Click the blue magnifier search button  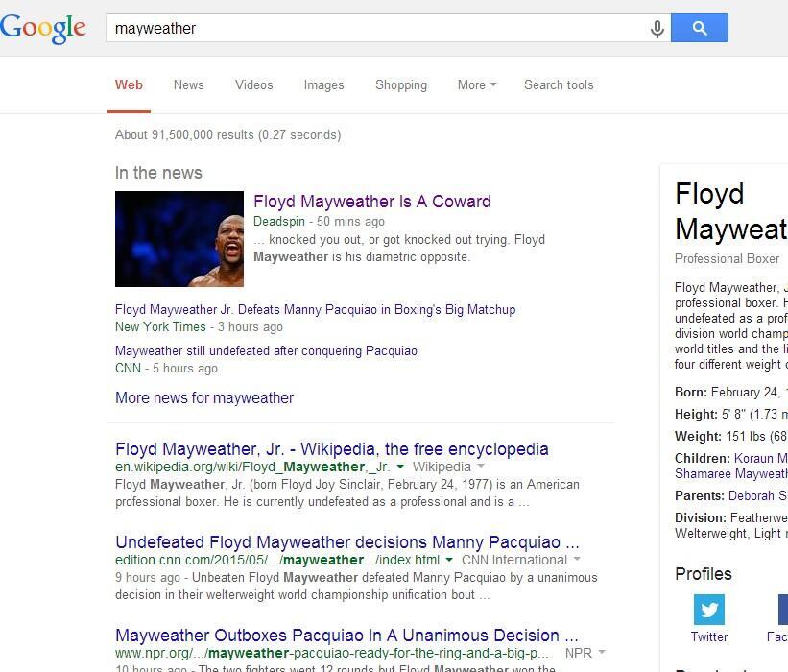coord(699,28)
